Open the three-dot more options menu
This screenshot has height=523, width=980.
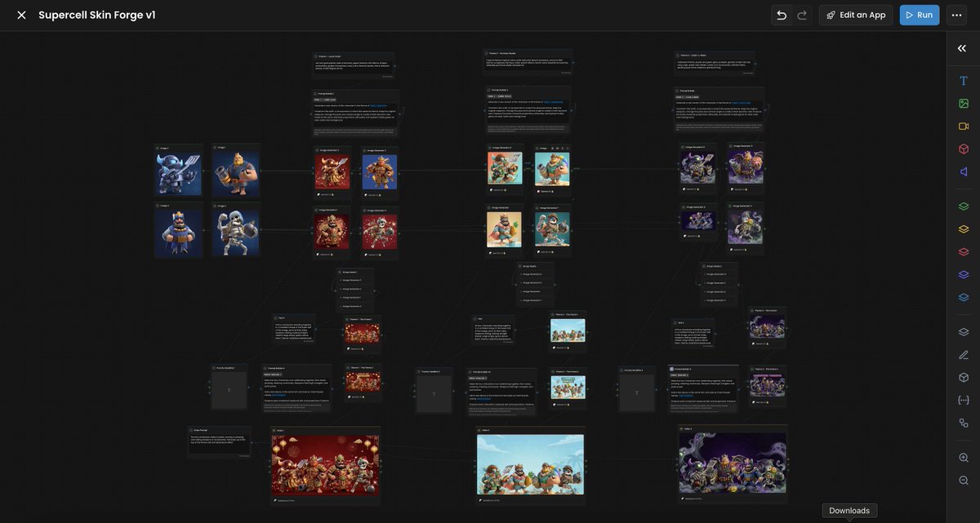(956, 15)
